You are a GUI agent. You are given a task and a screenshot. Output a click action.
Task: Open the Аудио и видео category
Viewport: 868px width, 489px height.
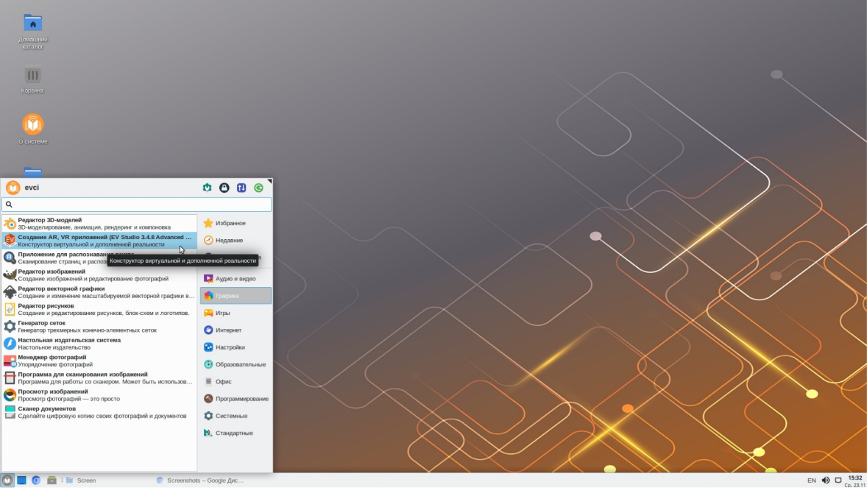[235, 278]
